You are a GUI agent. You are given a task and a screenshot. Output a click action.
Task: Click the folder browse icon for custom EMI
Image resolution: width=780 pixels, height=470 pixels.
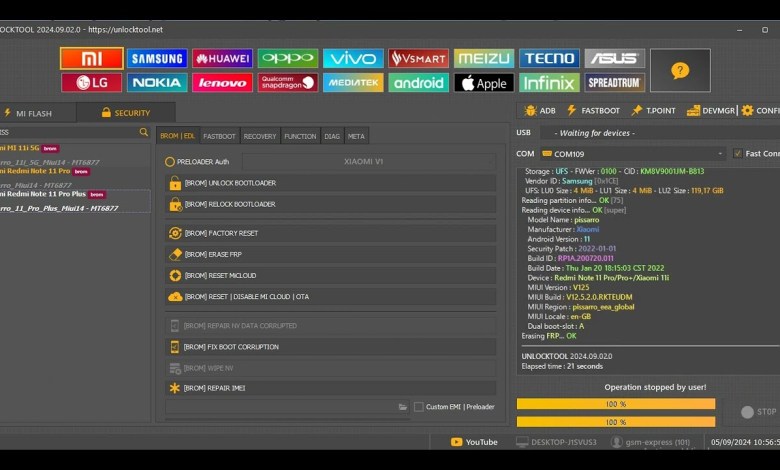click(x=402, y=407)
